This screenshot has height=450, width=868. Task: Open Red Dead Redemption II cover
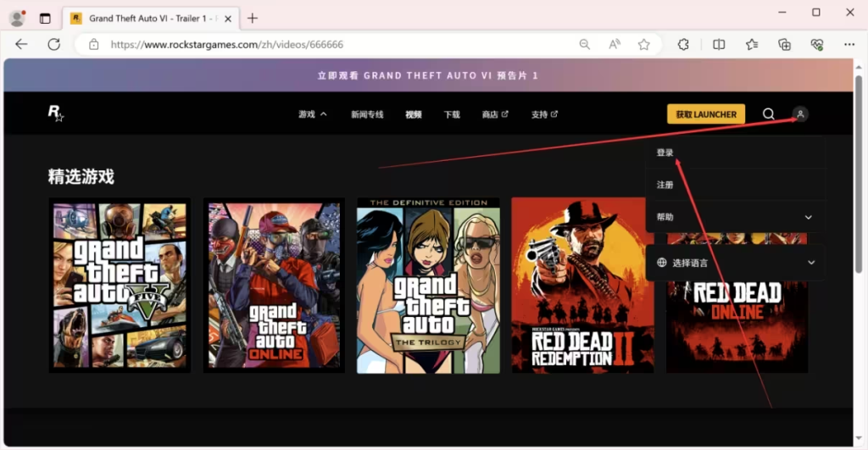pyautogui.click(x=582, y=285)
